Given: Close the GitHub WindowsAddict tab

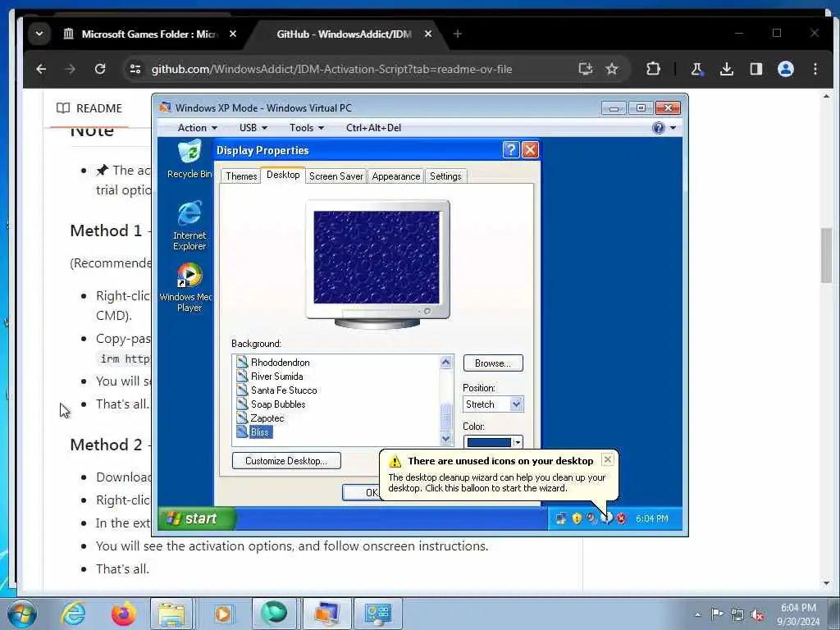Looking at the screenshot, I should [x=428, y=34].
